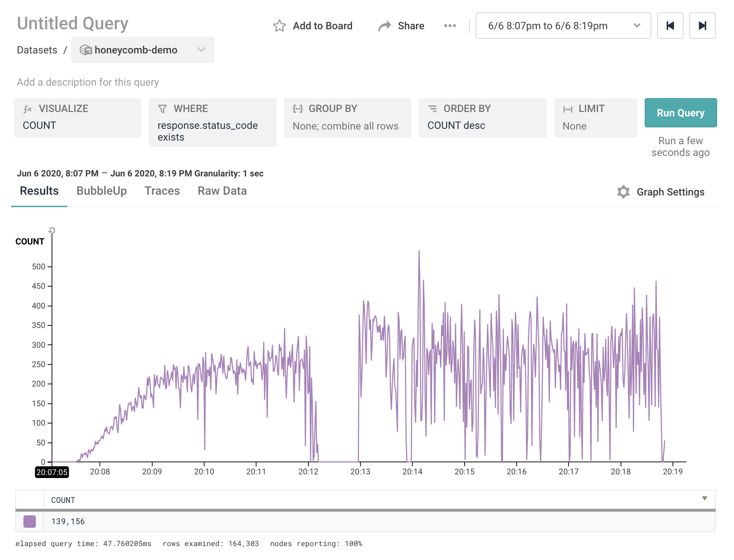Click the nodes reporting: 100% text
Screen dimensions: 734x560
coord(316,544)
